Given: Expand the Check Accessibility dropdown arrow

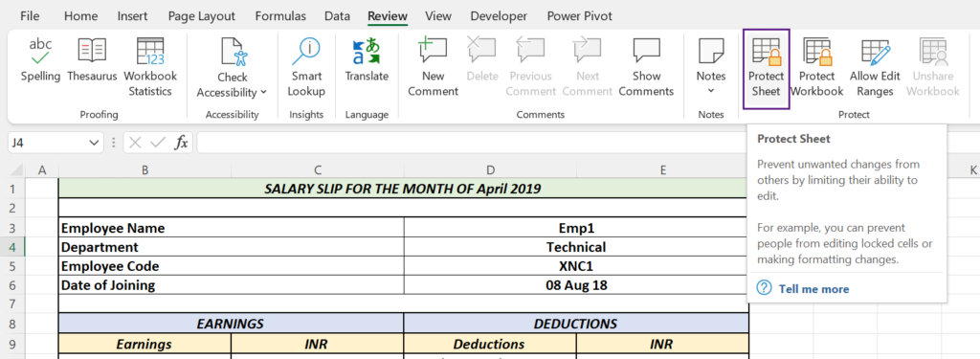Looking at the screenshot, I should 263,92.
